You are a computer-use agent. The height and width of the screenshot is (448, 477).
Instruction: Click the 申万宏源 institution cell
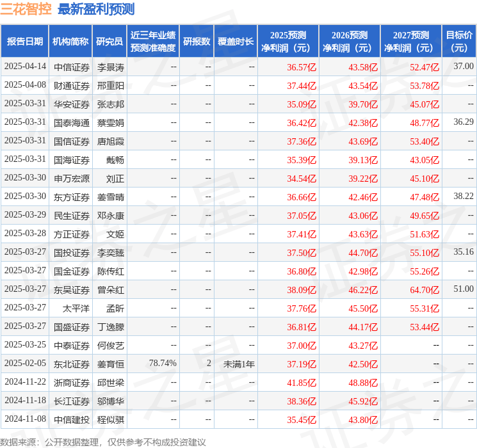pyautogui.click(x=72, y=179)
